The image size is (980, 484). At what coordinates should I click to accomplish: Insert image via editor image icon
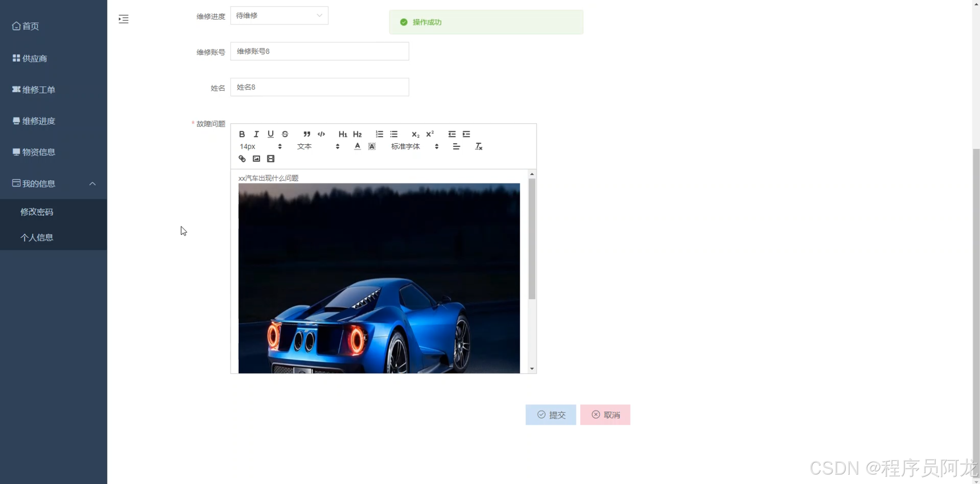(256, 159)
